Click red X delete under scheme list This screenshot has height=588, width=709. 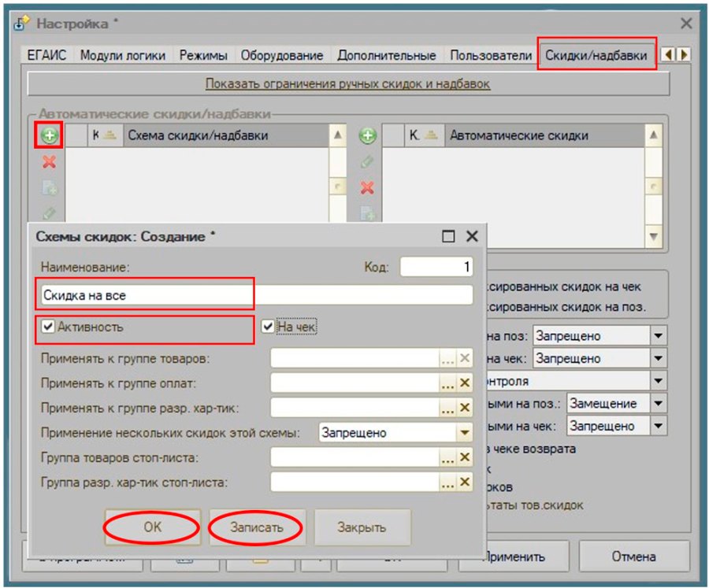point(50,162)
